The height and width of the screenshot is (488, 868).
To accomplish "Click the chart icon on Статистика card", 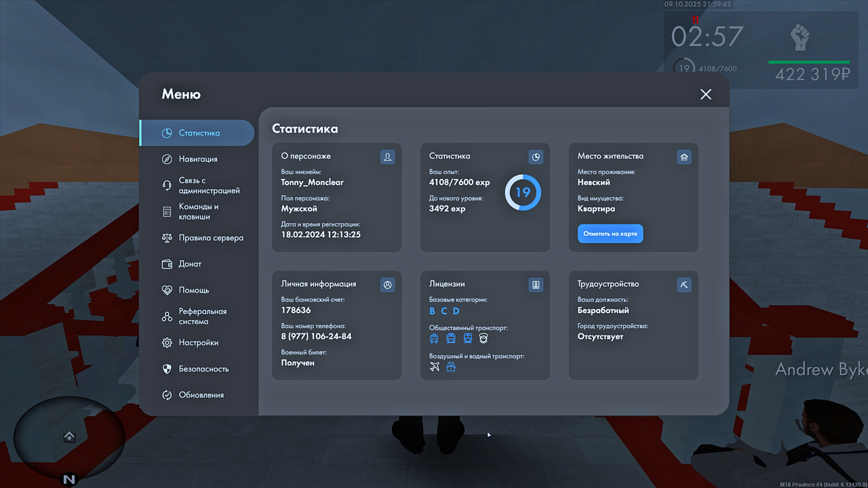I will [536, 157].
